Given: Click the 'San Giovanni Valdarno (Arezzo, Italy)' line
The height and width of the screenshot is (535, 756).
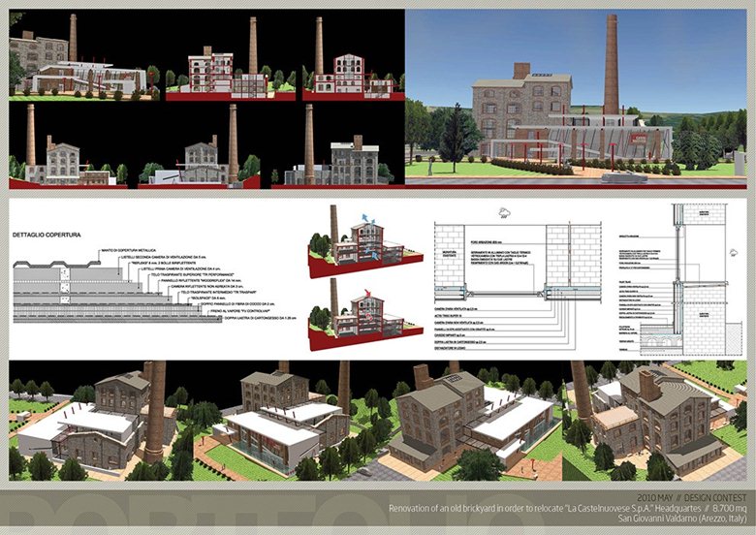Looking at the screenshot, I should [682, 519].
